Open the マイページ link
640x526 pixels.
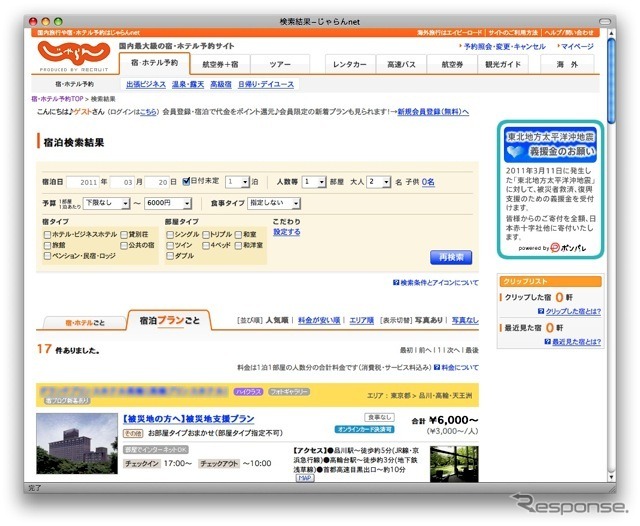pos(577,47)
